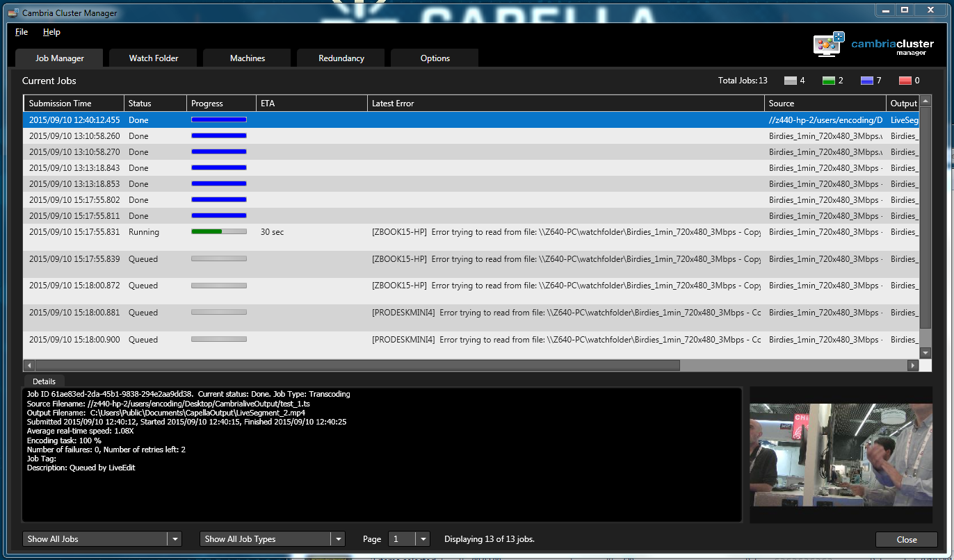Select the Queued job at 15:18:00.900
This screenshot has height=560, width=954.
pos(471,345)
